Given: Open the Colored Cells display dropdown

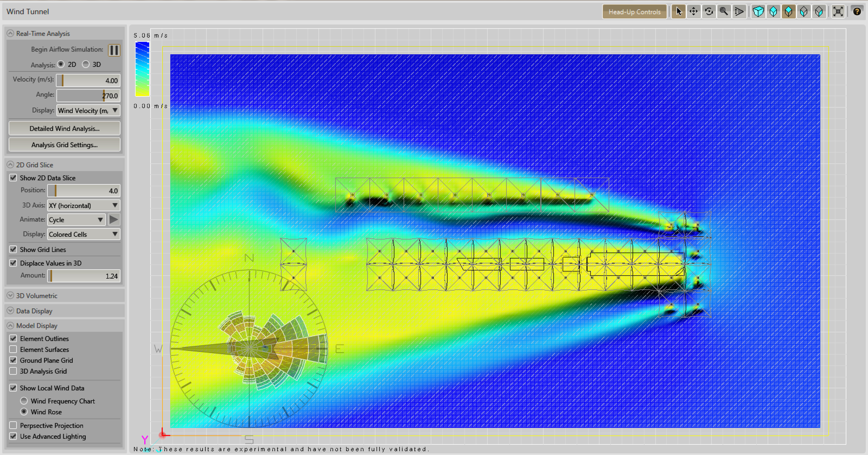Looking at the screenshot, I should (83, 234).
